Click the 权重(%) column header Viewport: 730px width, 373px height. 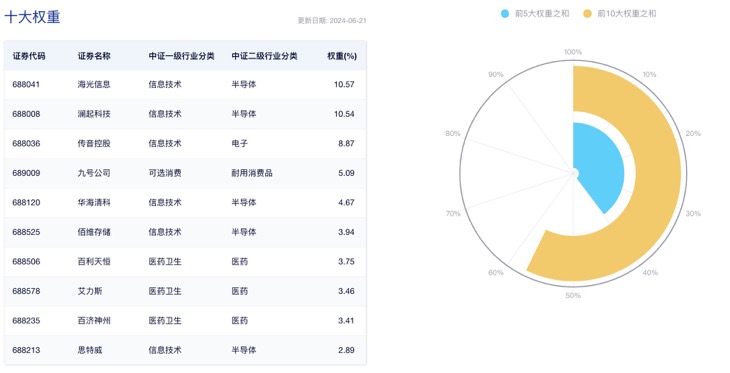coord(342,56)
